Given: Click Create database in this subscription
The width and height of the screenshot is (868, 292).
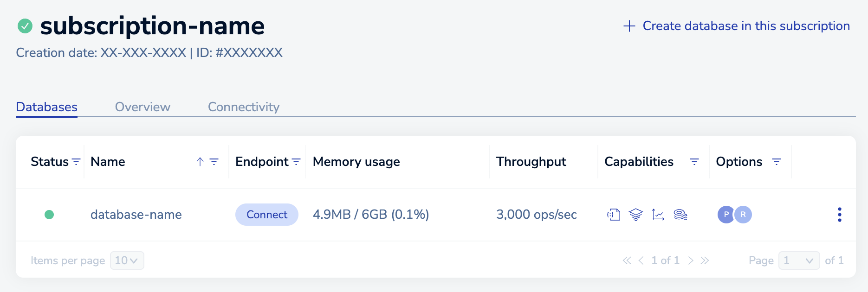Looking at the screenshot, I should click(736, 26).
